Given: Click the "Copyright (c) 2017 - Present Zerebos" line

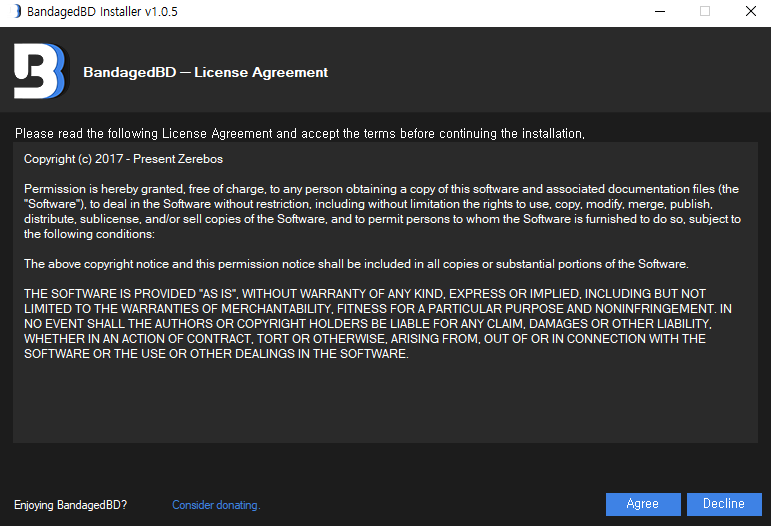Looking at the screenshot, I should tap(123, 159).
